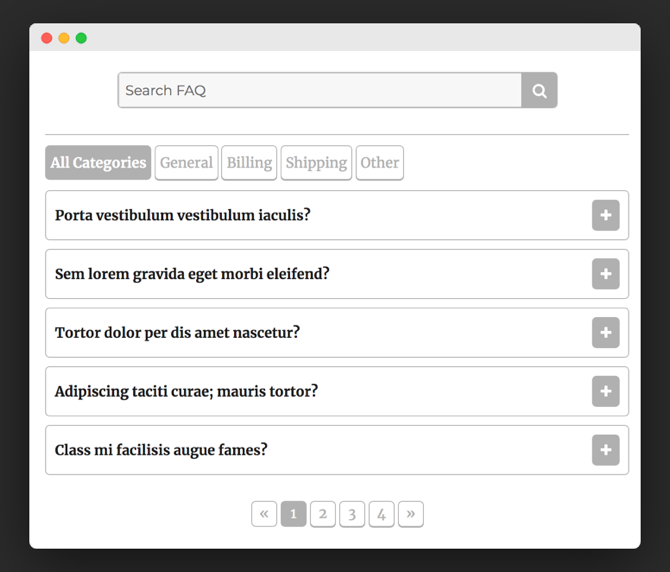
Task: Expand 'Porta vestibulum vestibulum iaculis?' with plus icon
Action: pos(605,215)
